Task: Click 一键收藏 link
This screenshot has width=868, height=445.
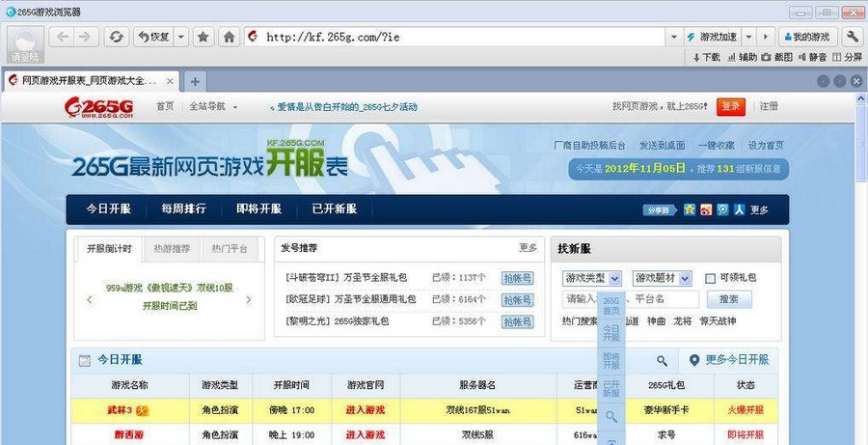Action: tap(717, 145)
